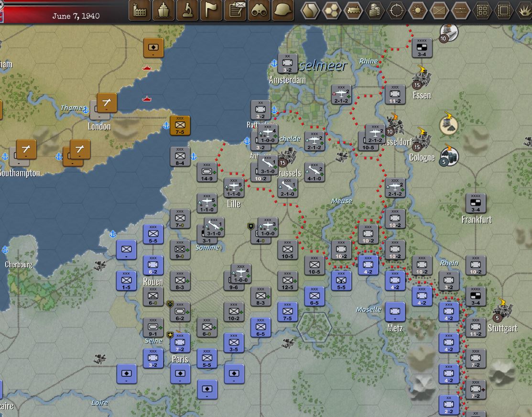Select the orange garrison unit in East Anglia
Viewport: 532px width, 417px height.
153,48
